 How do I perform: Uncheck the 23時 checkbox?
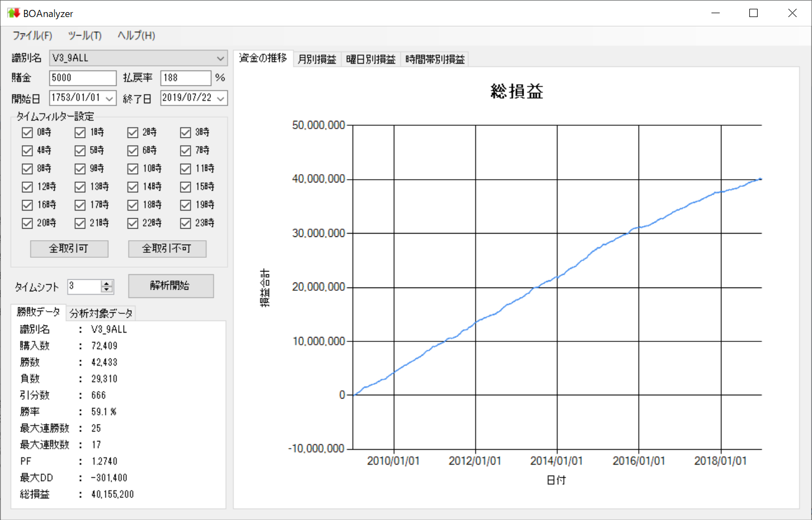click(186, 223)
